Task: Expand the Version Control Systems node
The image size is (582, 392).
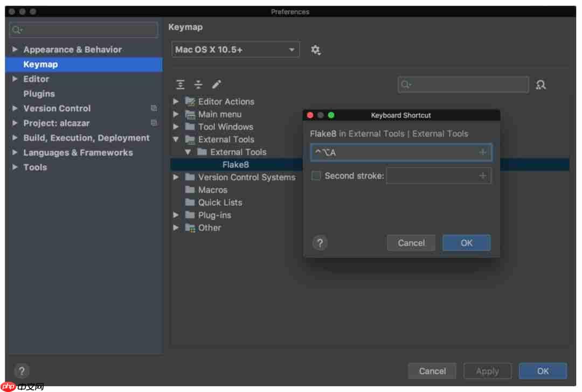Action: coord(176,177)
